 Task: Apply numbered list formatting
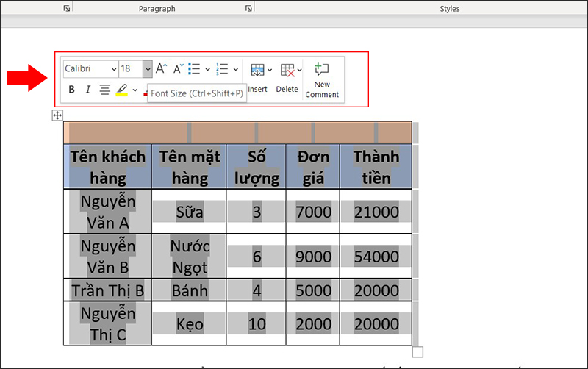[x=222, y=68]
